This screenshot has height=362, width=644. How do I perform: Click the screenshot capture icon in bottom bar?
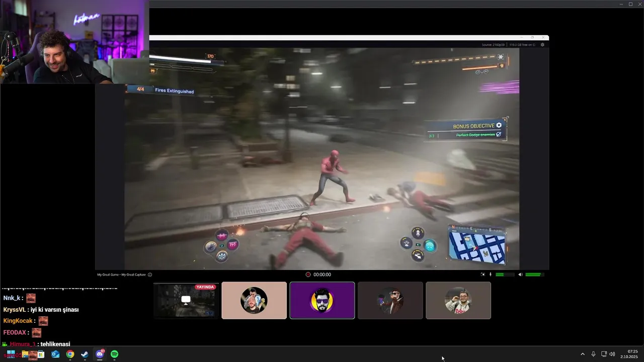tap(483, 275)
